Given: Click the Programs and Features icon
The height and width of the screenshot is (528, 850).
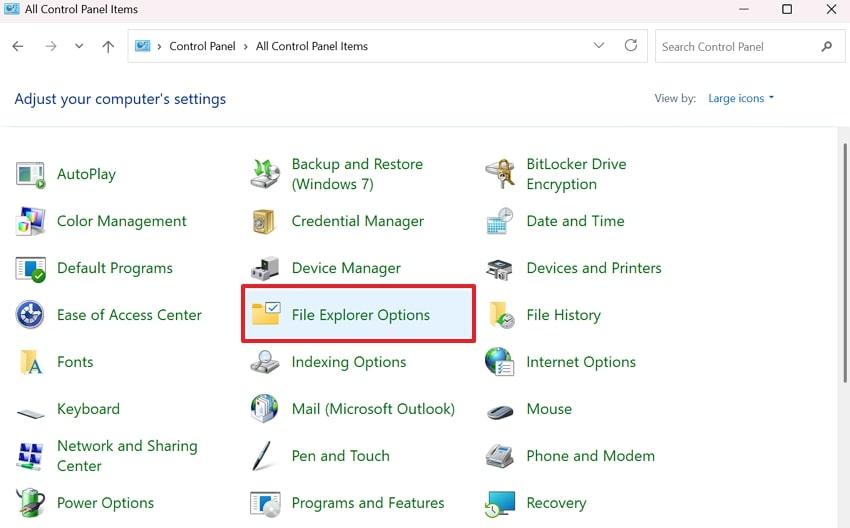Looking at the screenshot, I should [265, 504].
